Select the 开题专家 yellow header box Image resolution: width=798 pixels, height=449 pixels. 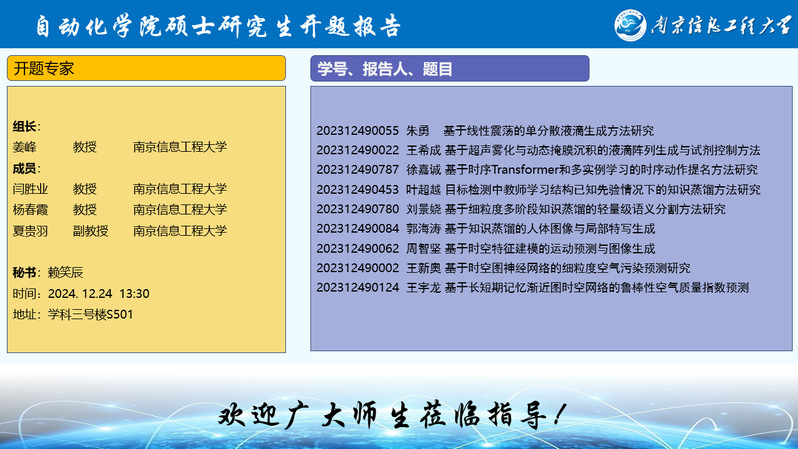147,68
